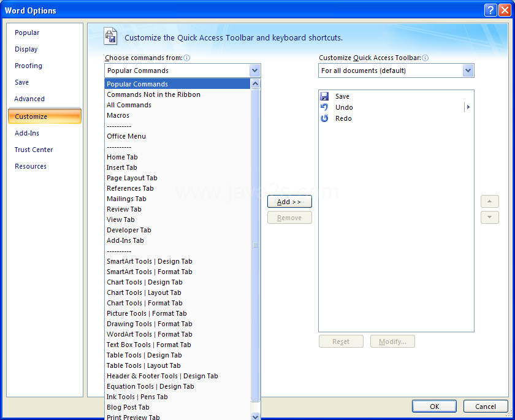Image resolution: width=515 pixels, height=420 pixels.
Task: Click info icon beside Customize Quick Access Toolbar
Action: (425, 58)
